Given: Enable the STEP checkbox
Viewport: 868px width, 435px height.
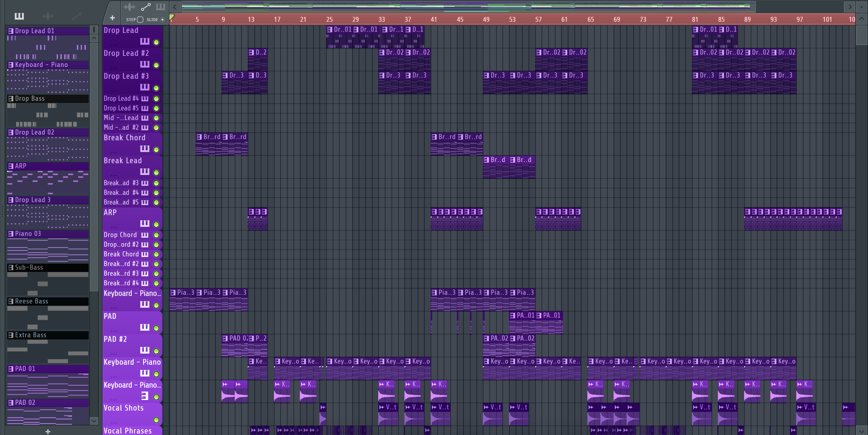Looking at the screenshot, I should point(140,20).
